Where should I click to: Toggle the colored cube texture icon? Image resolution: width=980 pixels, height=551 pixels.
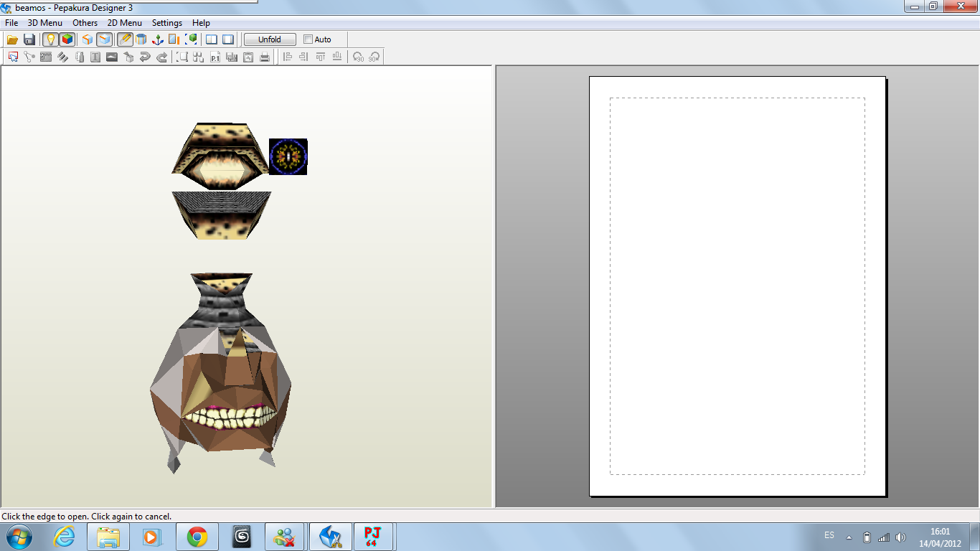67,39
